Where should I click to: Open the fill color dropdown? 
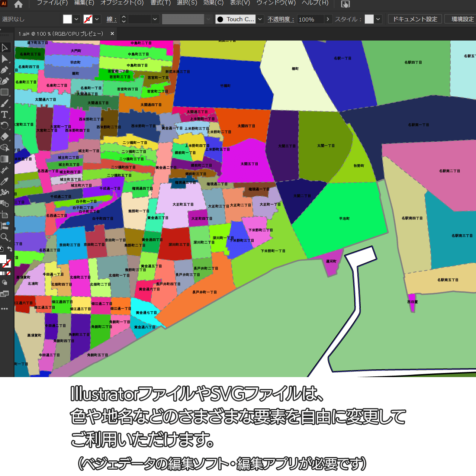77,19
